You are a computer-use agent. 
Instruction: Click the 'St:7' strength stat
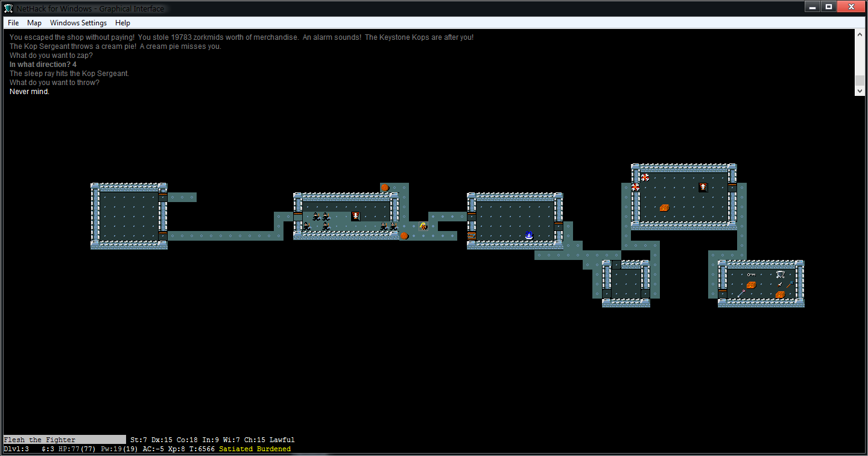139,440
